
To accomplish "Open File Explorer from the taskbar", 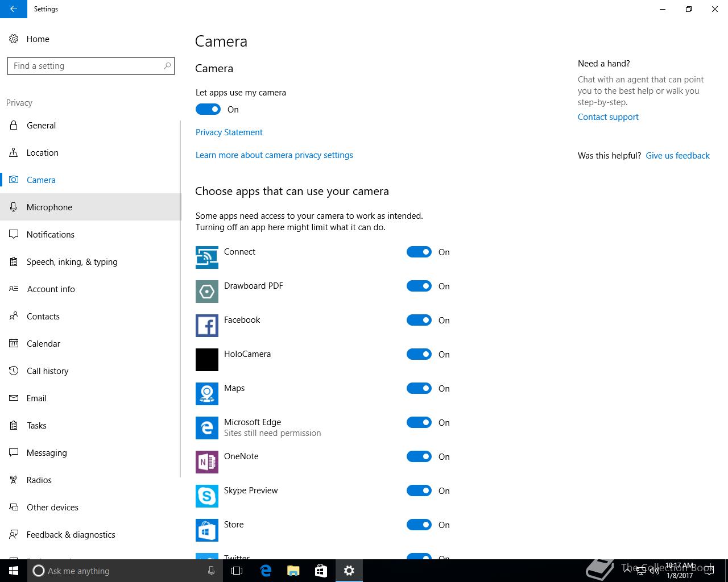I will 293,571.
